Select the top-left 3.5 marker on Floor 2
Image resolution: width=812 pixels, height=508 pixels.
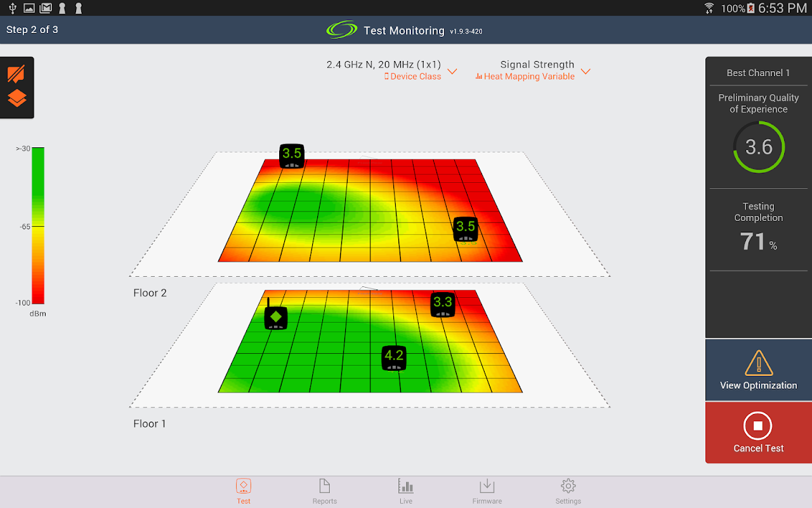[292, 156]
